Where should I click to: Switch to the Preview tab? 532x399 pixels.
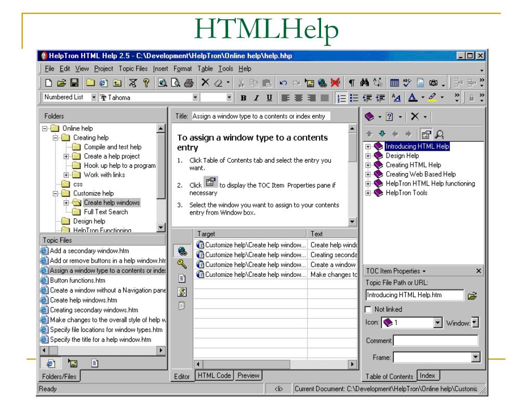pyautogui.click(x=248, y=376)
